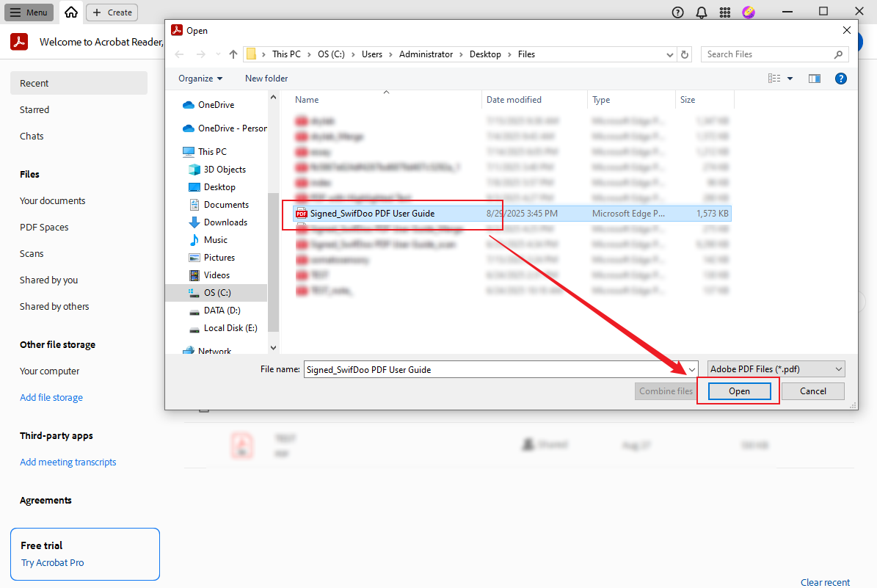Click the Open button

tap(739, 391)
